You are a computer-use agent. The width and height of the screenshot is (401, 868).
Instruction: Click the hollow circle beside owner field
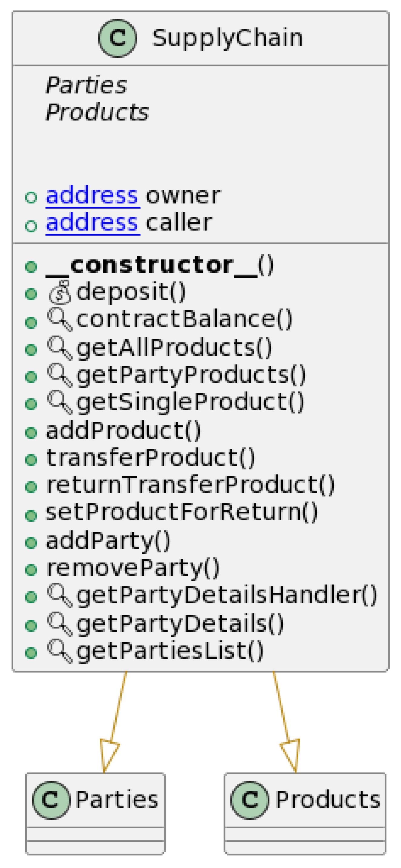[31, 197]
